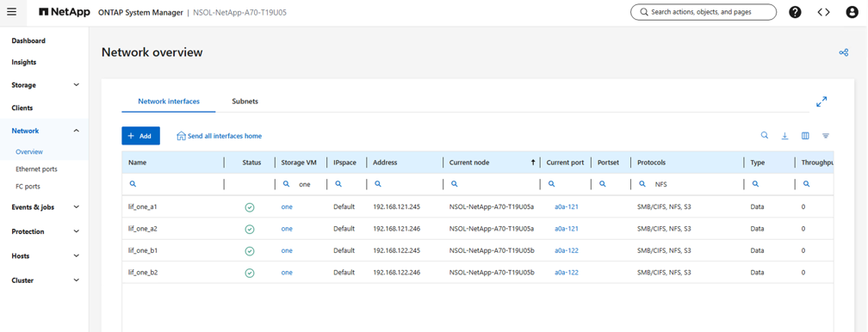The height and width of the screenshot is (332, 868).
Task: Select the Network interfaces tab
Action: (169, 101)
